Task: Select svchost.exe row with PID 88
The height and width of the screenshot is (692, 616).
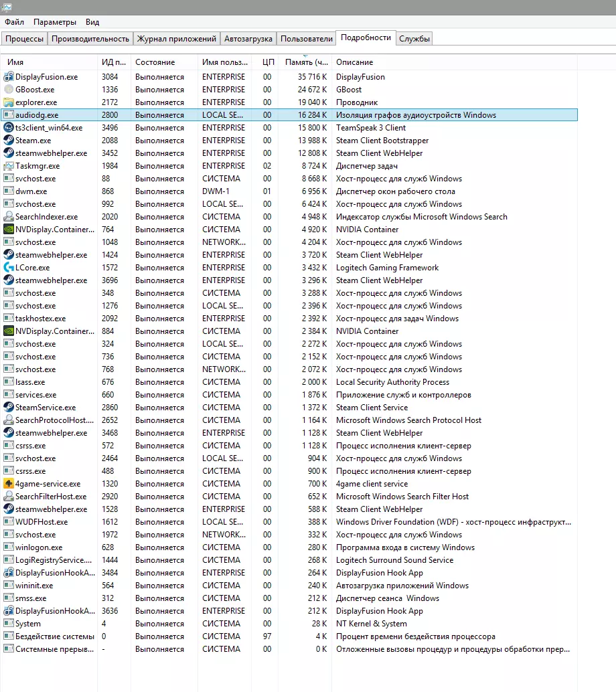Action: click(289, 179)
